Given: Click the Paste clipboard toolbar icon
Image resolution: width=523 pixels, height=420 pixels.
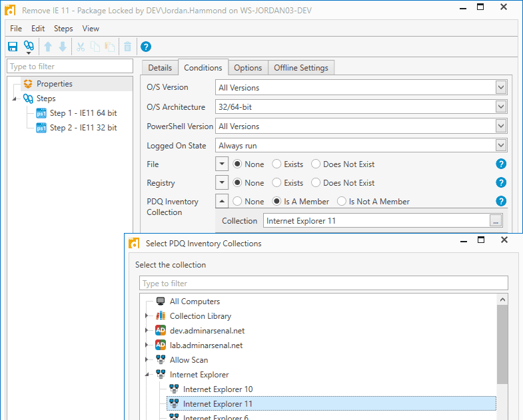Looking at the screenshot, I should point(110,47).
